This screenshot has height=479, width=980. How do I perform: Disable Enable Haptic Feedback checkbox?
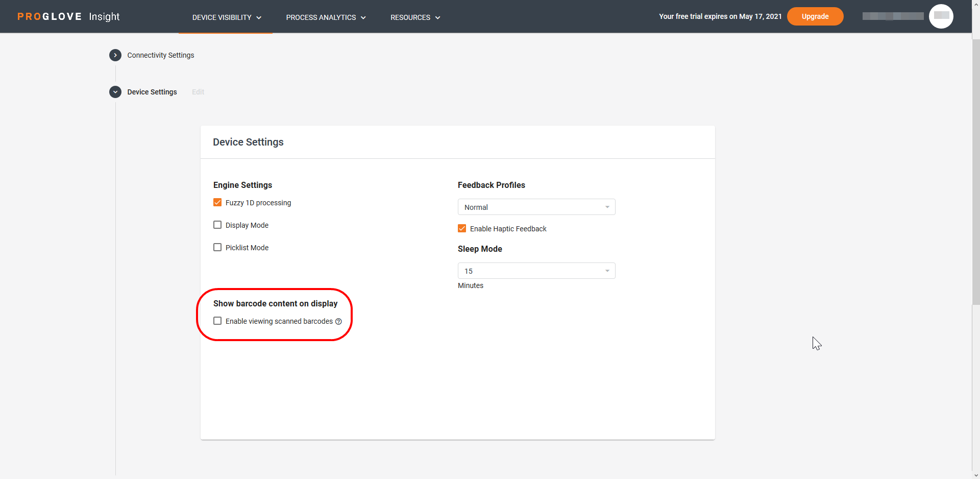(462, 229)
